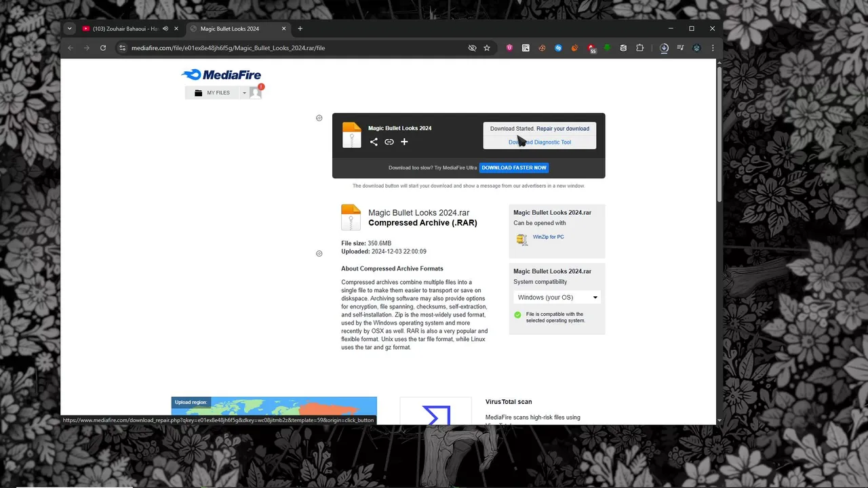Click the VirusTotal scan heading

pyautogui.click(x=509, y=402)
